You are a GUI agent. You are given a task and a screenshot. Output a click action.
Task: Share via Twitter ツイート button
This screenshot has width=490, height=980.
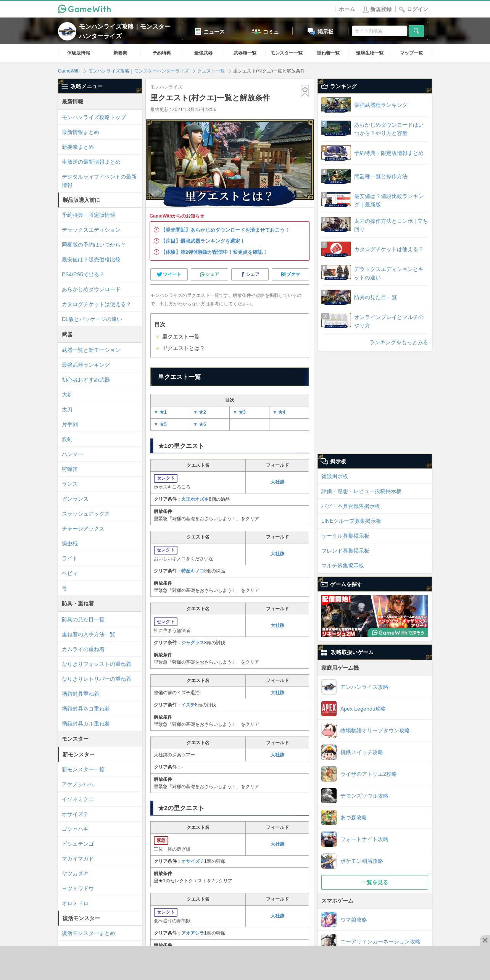point(169,274)
